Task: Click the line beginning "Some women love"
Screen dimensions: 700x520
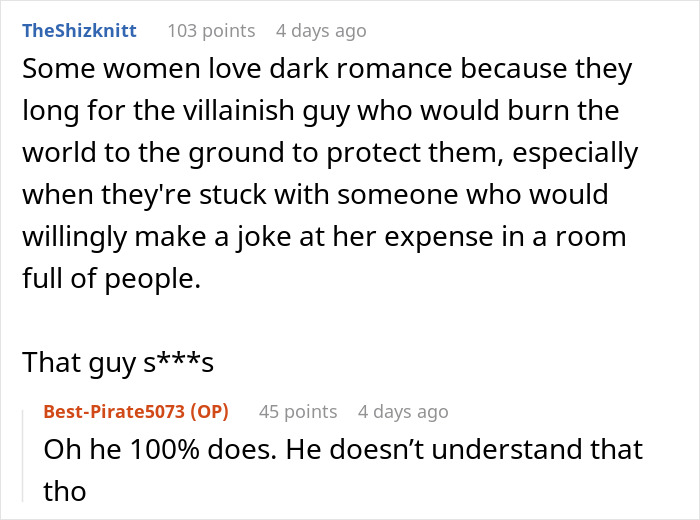Action: (326, 69)
